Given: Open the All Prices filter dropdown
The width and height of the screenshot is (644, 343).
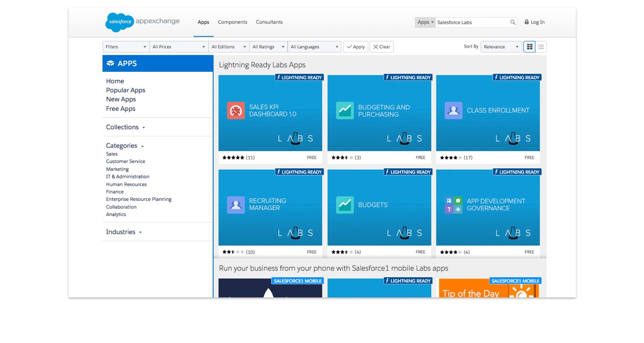Looking at the screenshot, I should (179, 47).
